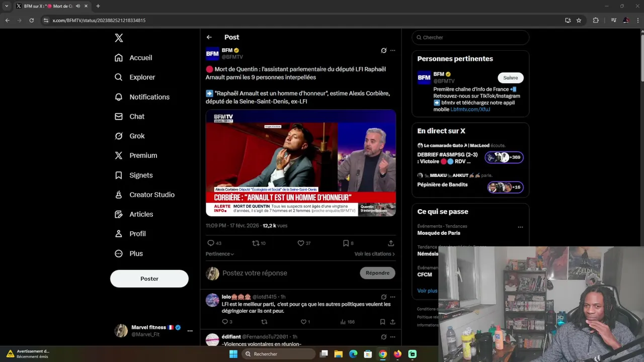Go back with the Post arrow
Screen dimensions: 644x362
[209, 37]
